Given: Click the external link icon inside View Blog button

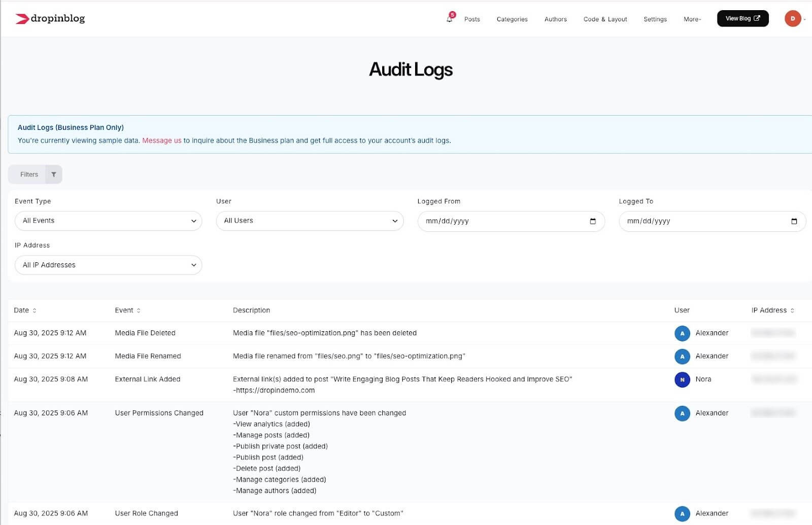Looking at the screenshot, I should (756, 18).
